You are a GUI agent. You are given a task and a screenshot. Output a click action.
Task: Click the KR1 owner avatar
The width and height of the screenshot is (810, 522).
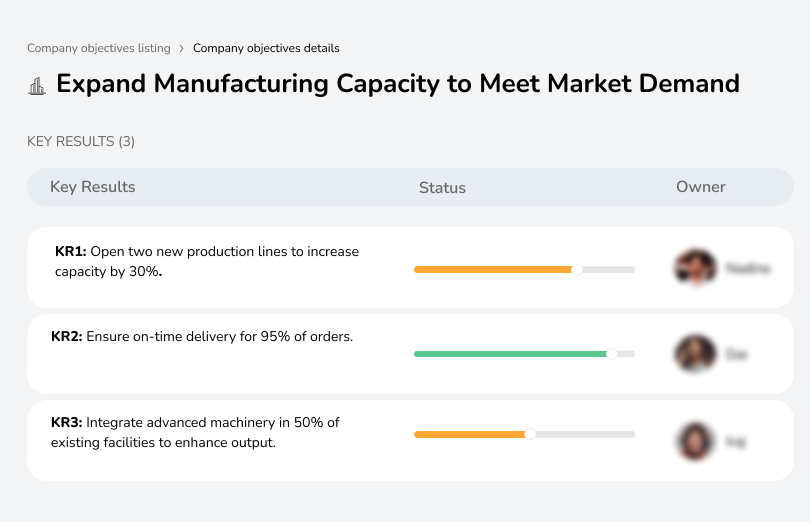695,268
